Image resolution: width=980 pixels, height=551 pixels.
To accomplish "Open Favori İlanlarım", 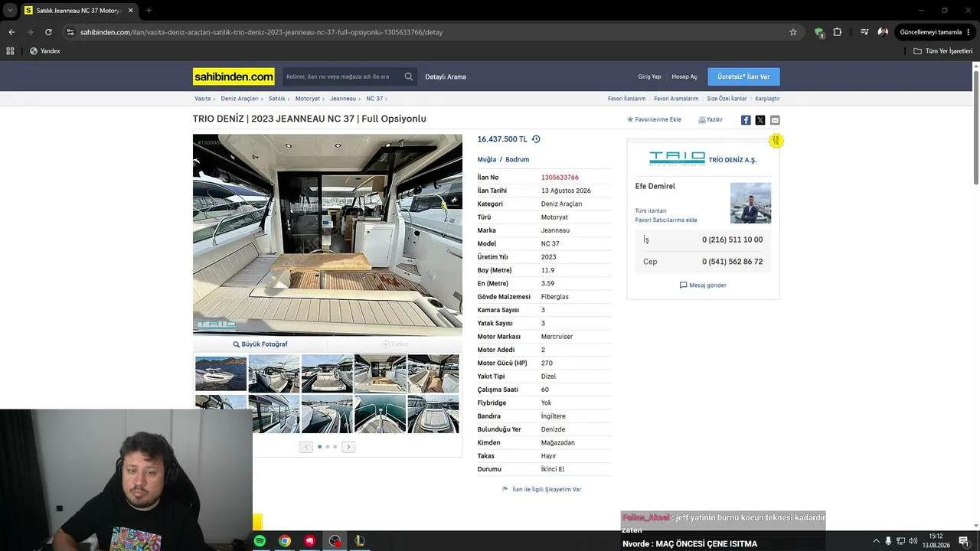I will click(x=626, y=99).
